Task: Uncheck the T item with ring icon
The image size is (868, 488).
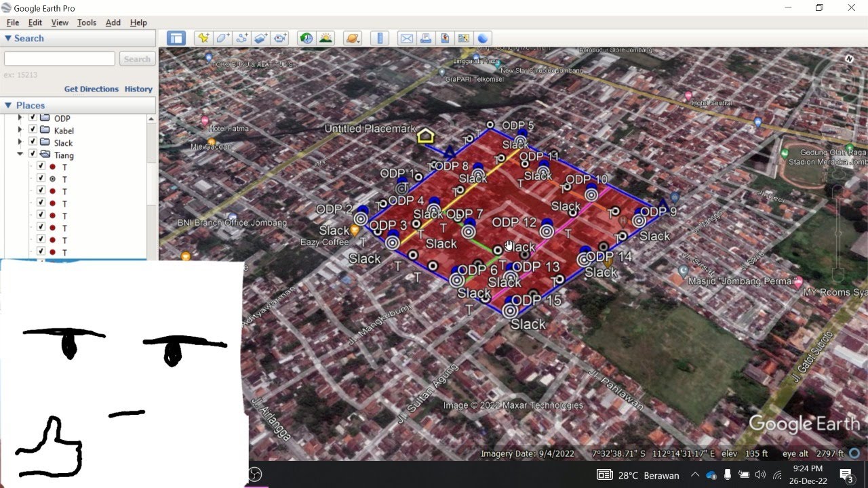Action: [41, 179]
